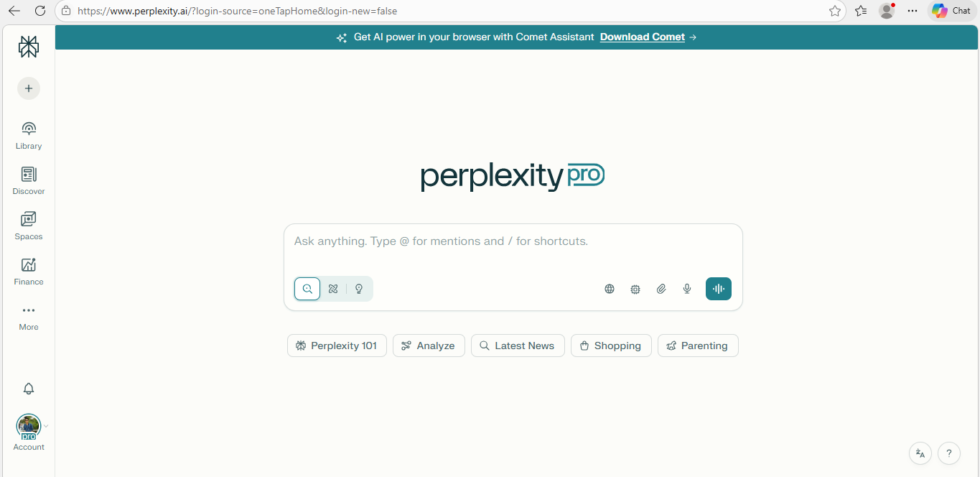This screenshot has height=477, width=980.
Task: Switch to Labs mode
Action: coord(359,288)
